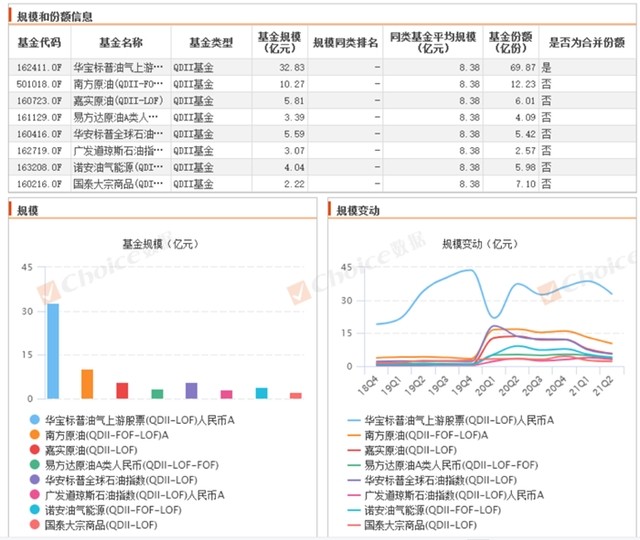The width and height of the screenshot is (640, 540).
Task: Click the red 嘉实原油 bar in chart
Action: coord(122,391)
